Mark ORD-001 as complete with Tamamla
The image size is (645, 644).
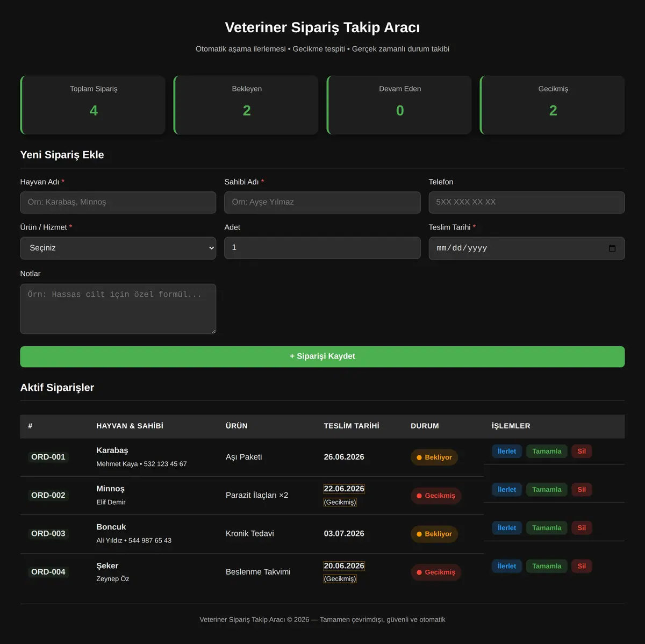pos(547,452)
